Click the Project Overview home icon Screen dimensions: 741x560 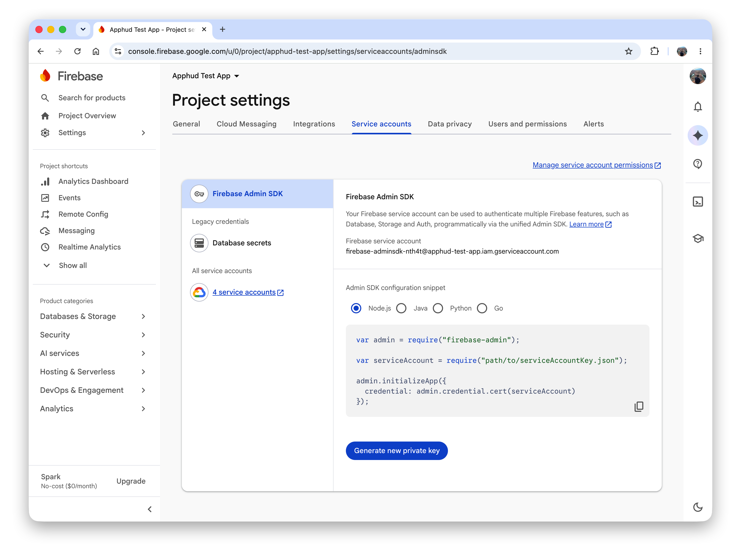(x=45, y=116)
